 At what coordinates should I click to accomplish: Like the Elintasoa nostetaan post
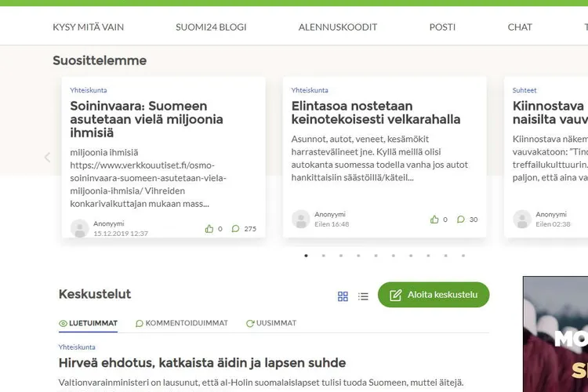coord(434,220)
